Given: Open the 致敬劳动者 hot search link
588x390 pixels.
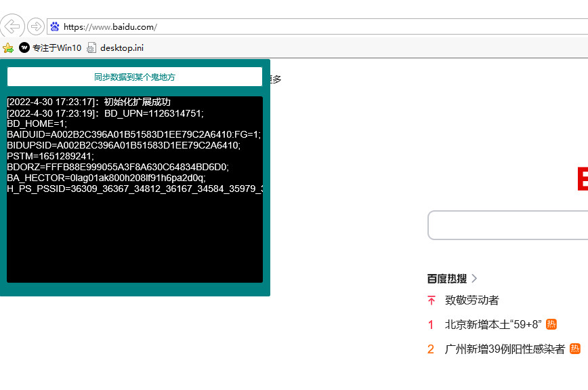Looking at the screenshot, I should click(472, 300).
